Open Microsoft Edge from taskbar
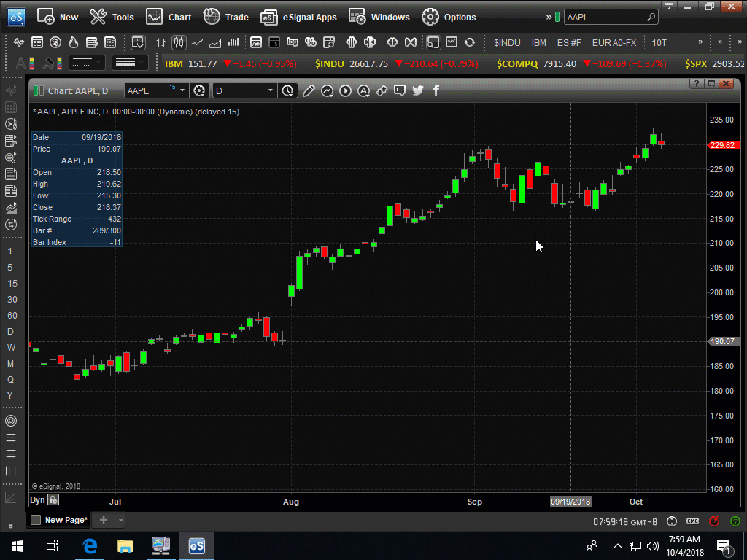 tap(90, 545)
